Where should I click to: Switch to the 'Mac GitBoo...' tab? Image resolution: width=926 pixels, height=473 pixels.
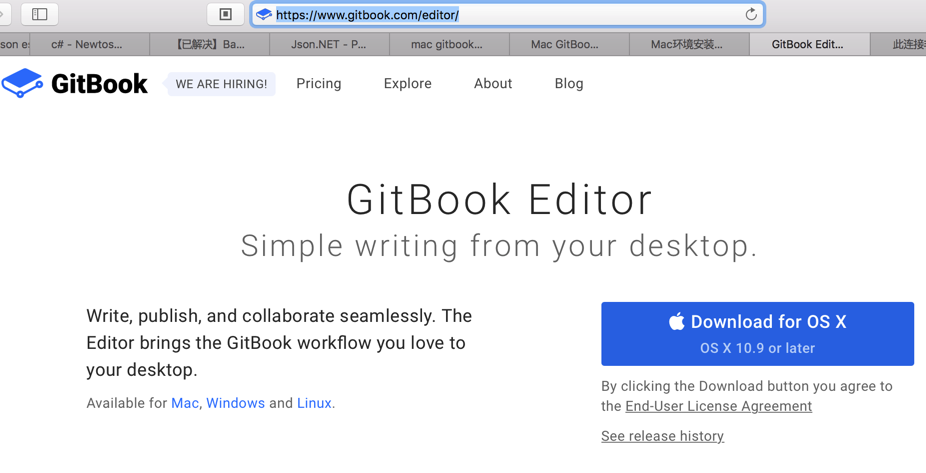point(565,44)
